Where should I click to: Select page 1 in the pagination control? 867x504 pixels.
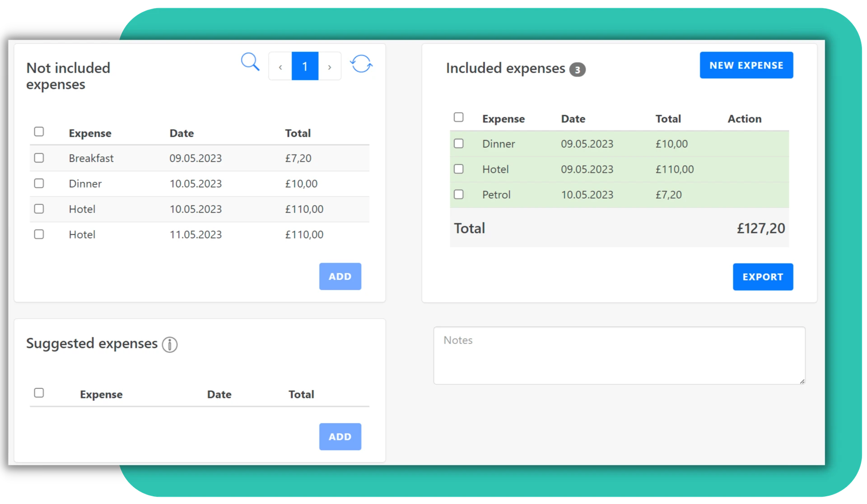[305, 66]
